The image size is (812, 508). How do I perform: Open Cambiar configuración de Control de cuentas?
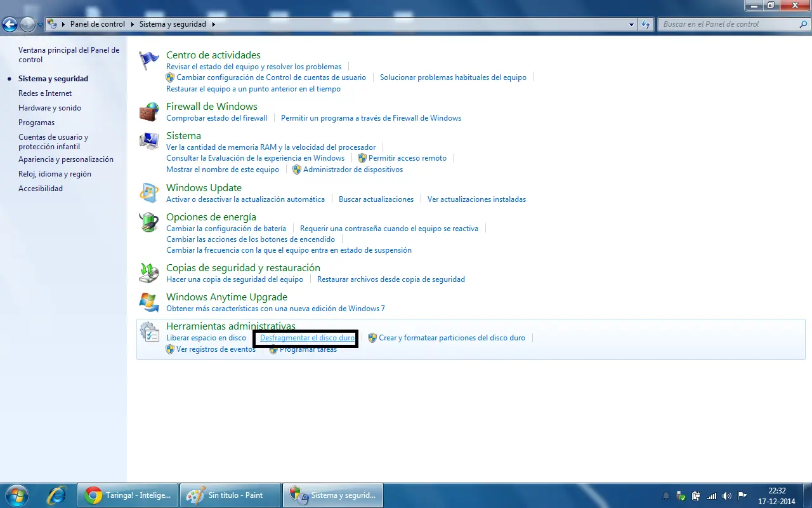click(x=271, y=77)
